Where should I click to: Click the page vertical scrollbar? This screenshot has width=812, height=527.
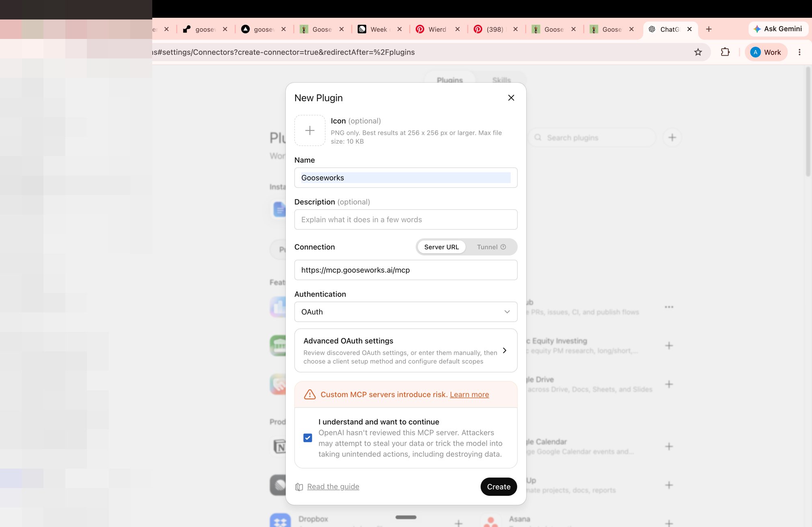coord(808,122)
